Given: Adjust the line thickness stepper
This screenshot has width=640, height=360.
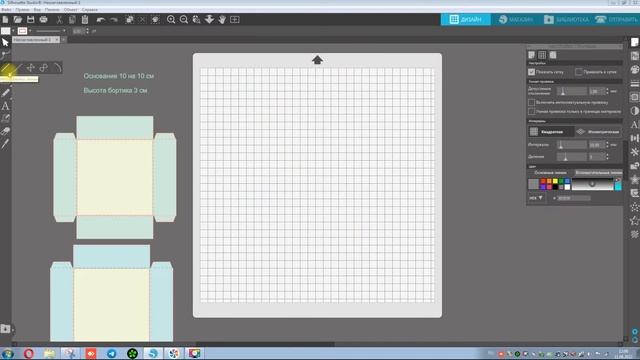Looking at the screenshot, I should tap(87, 31).
